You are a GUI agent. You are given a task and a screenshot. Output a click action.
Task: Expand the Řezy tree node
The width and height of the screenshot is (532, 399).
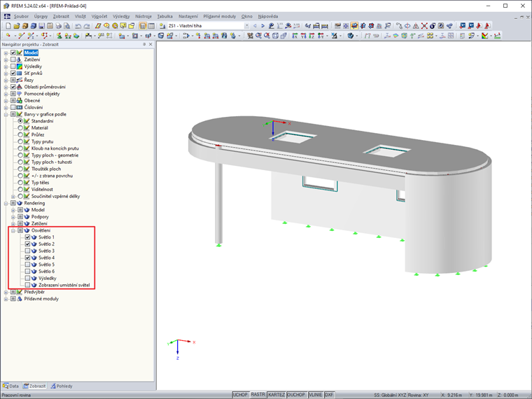pos(6,80)
